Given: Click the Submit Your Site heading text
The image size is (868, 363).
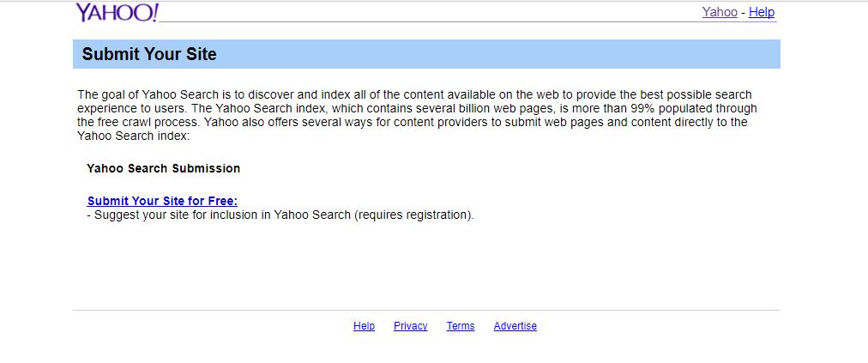Looking at the screenshot, I should 149,54.
